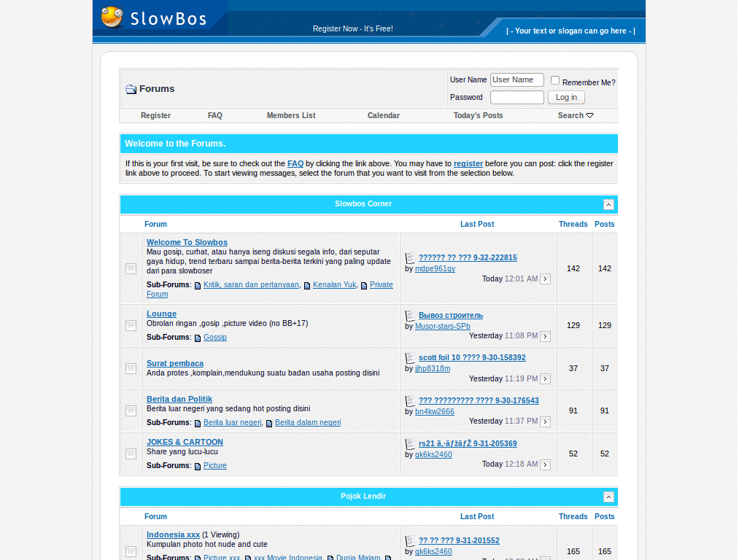The image size is (747, 560).
Task: Open the Berita dalam negeri sub-forum
Action: coord(308,422)
